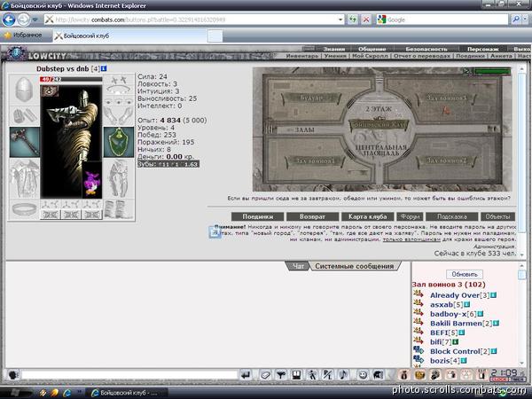Open the Персонаж menu

tap(483, 49)
